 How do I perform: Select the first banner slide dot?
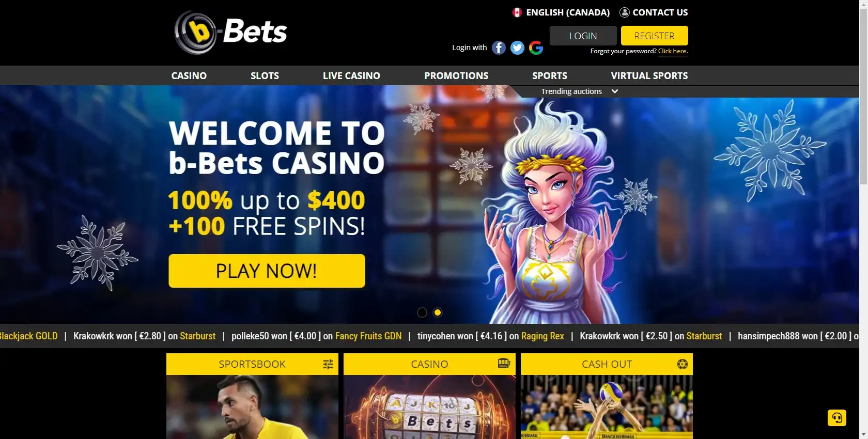click(x=422, y=312)
